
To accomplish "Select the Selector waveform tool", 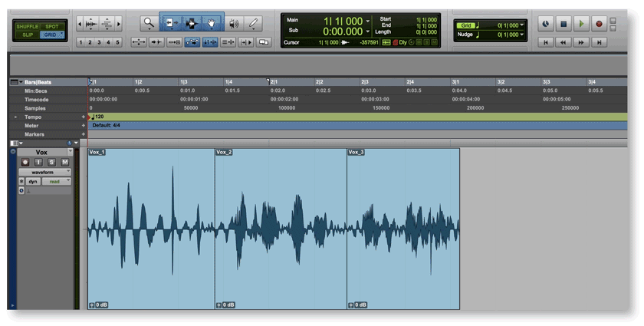I will [x=191, y=24].
